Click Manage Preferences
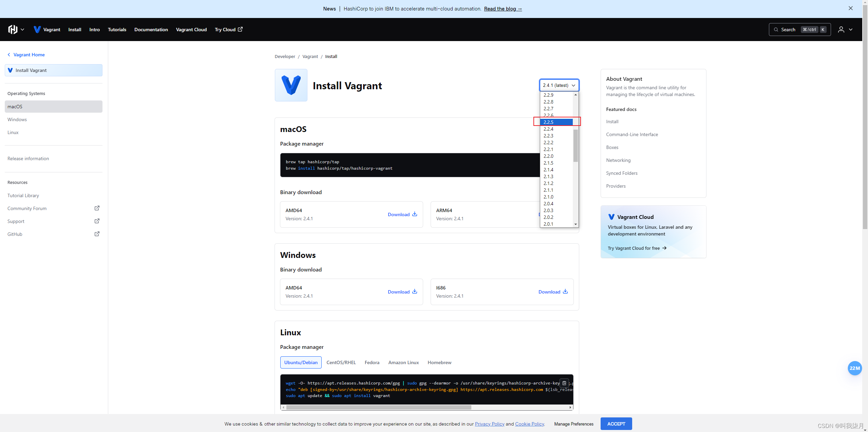Image resolution: width=868 pixels, height=432 pixels. point(574,424)
